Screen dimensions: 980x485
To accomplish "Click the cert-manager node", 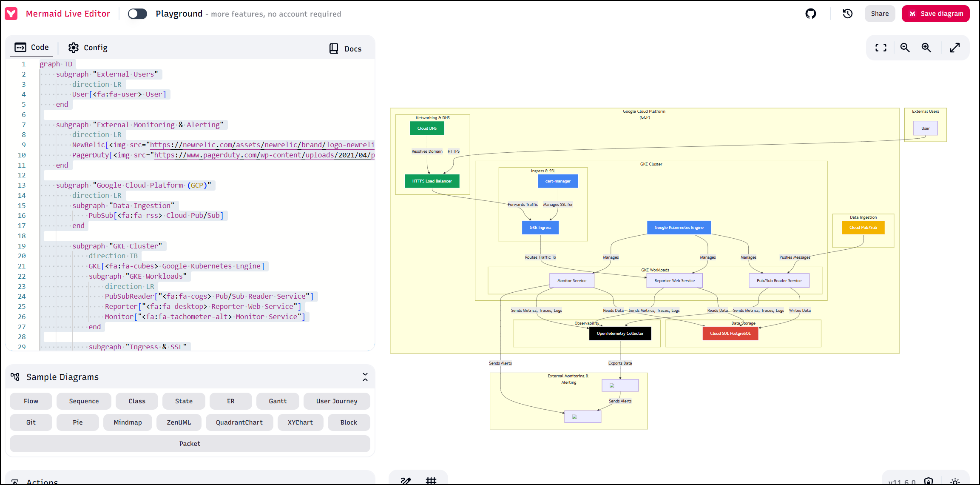I will (x=558, y=181).
